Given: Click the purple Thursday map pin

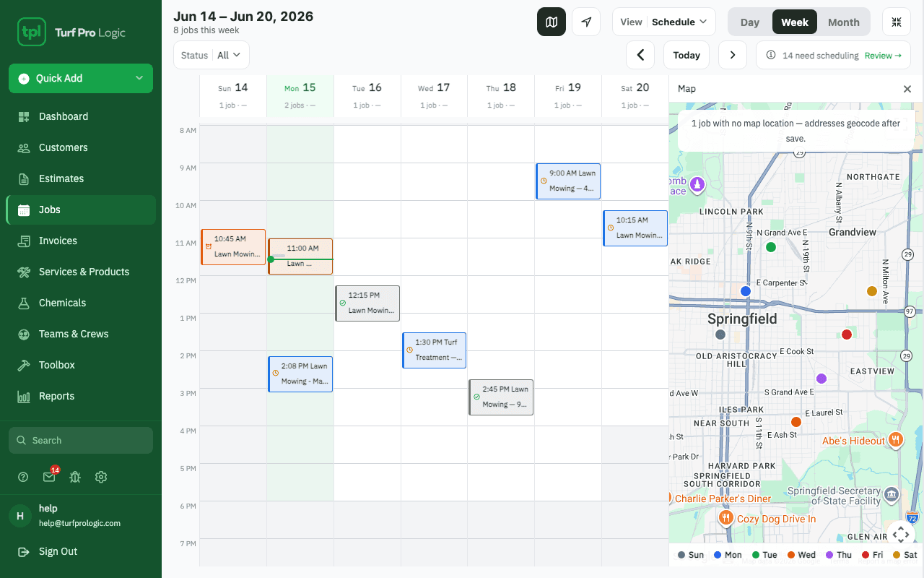Looking at the screenshot, I should (x=821, y=379).
